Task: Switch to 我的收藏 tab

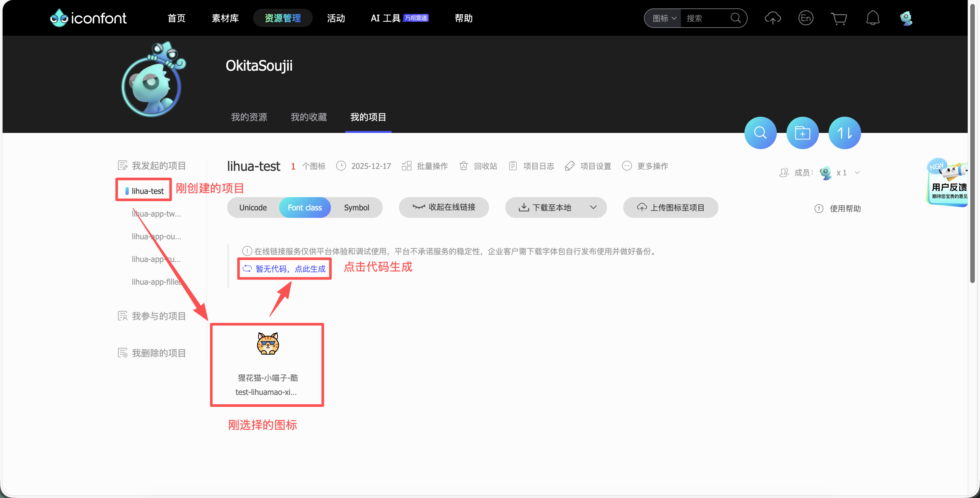Action: coord(308,117)
